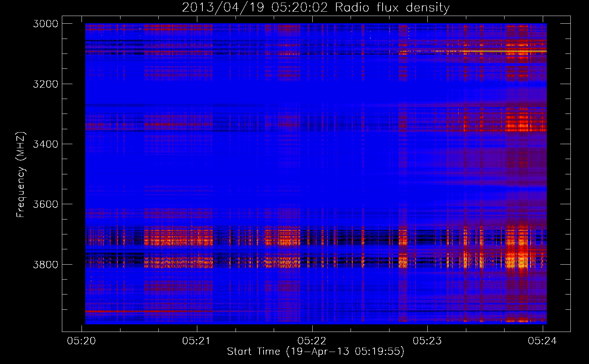Click the 05:21 time tick label
The image size is (589, 364).
point(197,341)
